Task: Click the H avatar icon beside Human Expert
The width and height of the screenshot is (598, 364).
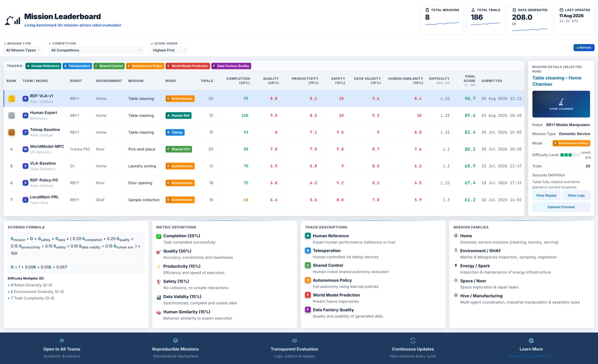Action: point(25,115)
